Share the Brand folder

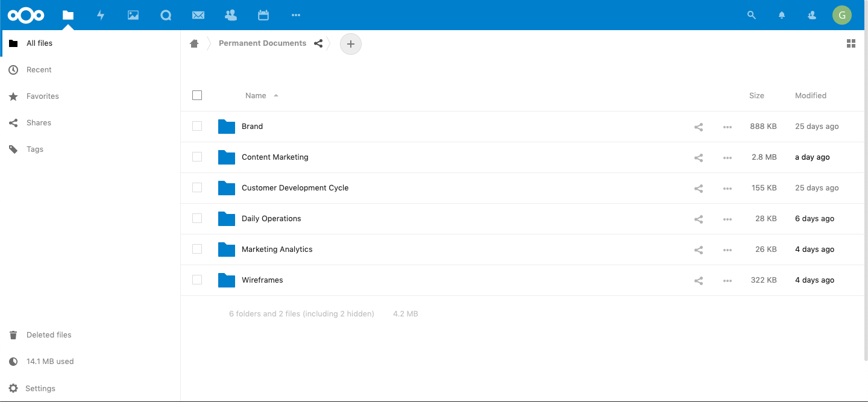pos(699,127)
